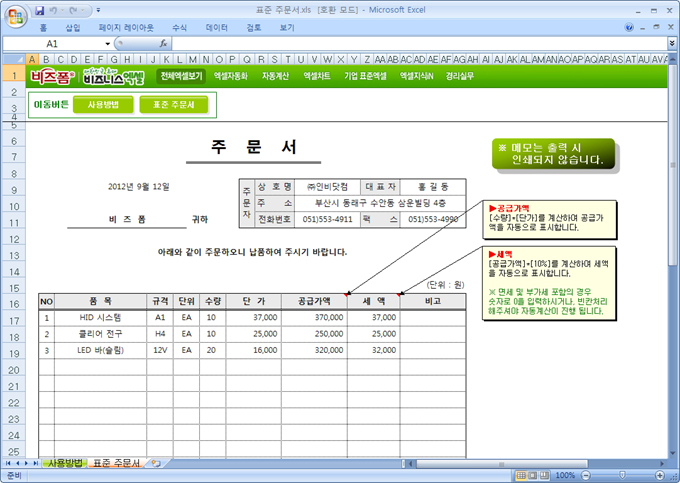Switch to Normal view

tap(521, 476)
